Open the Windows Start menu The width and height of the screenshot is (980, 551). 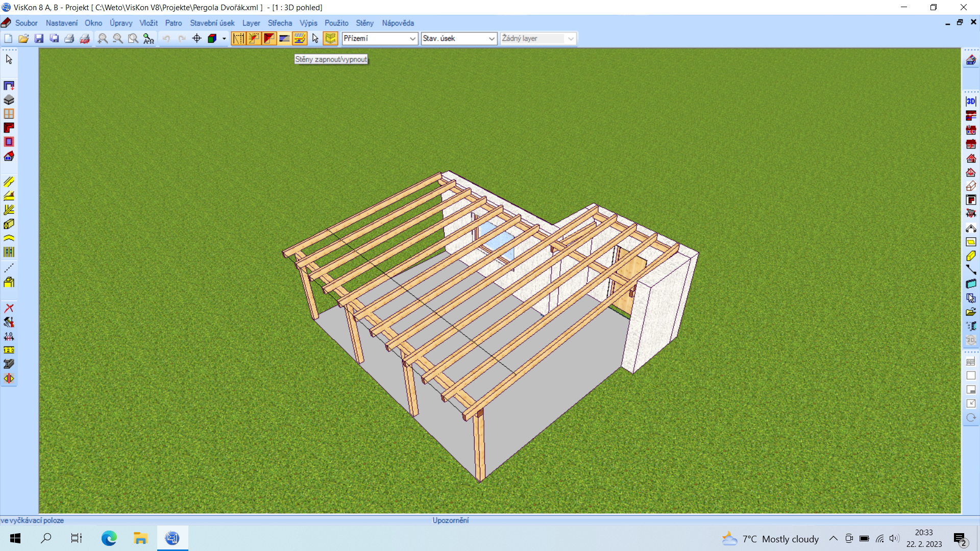15,538
